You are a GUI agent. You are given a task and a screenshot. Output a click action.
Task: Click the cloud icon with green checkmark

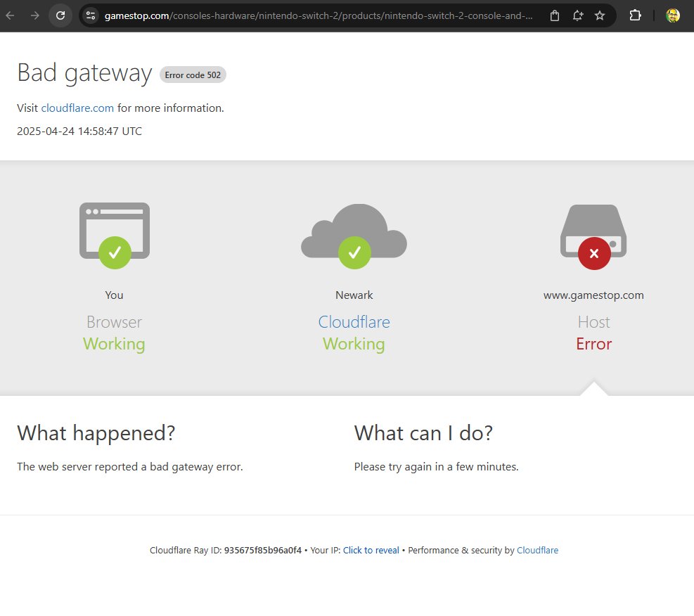pos(354,236)
